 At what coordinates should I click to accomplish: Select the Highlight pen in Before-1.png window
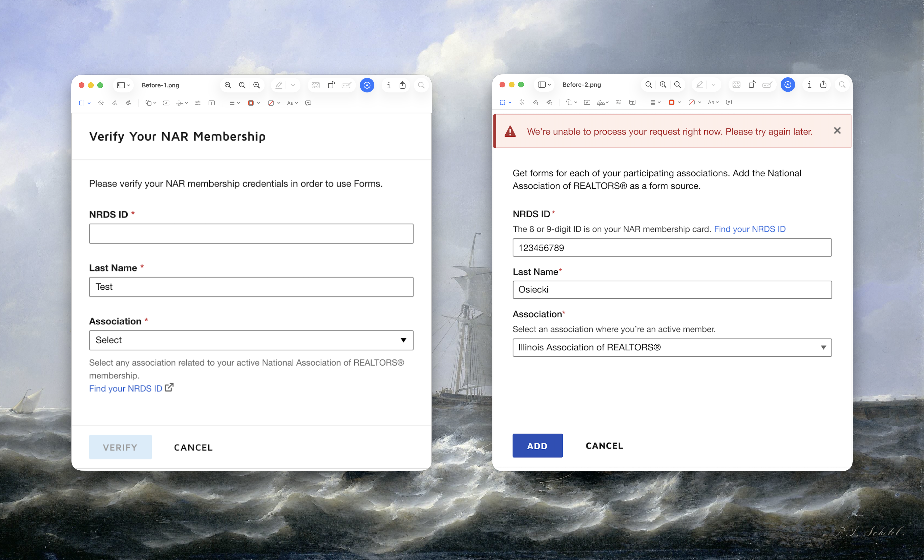pyautogui.click(x=279, y=85)
